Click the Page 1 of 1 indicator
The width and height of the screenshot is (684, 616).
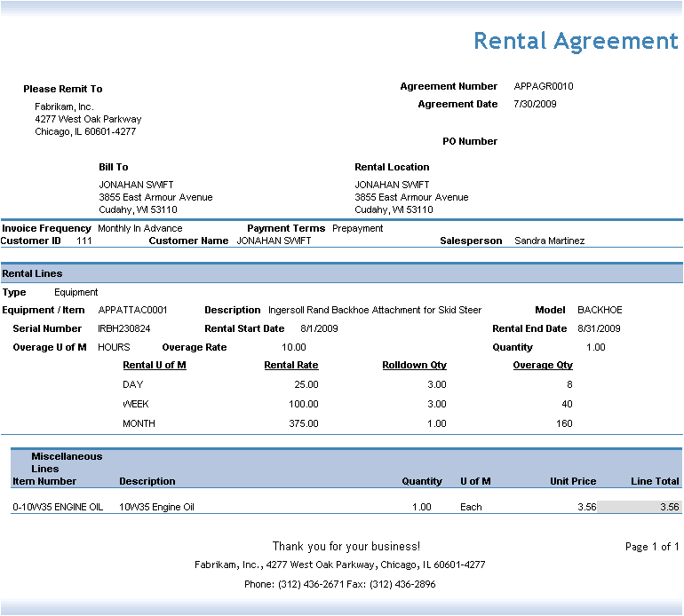click(x=651, y=547)
